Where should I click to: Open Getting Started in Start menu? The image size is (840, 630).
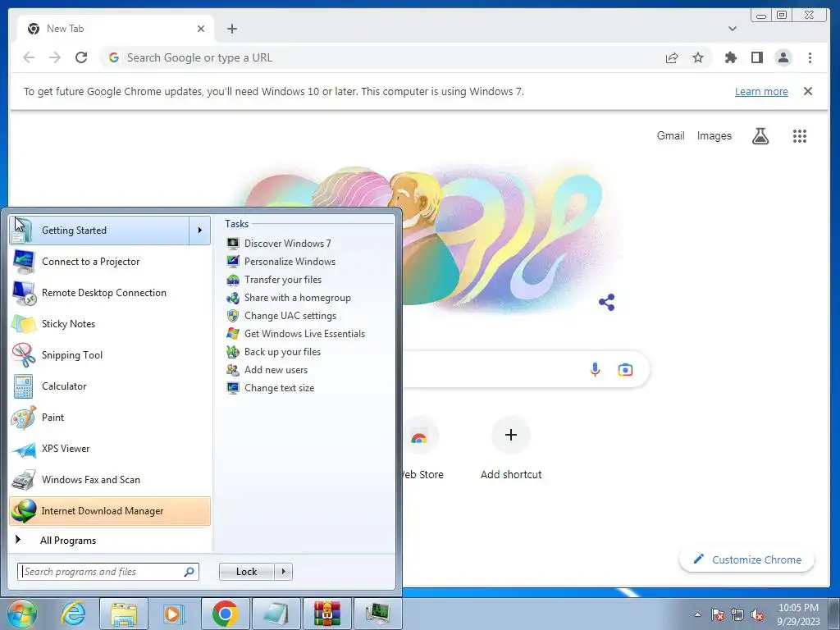[99, 231]
